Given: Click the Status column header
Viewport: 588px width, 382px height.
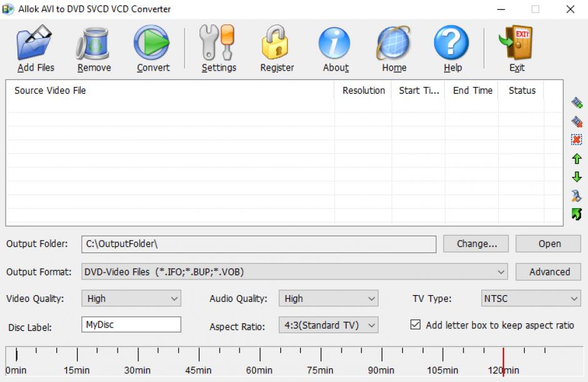Looking at the screenshot, I should point(521,91).
